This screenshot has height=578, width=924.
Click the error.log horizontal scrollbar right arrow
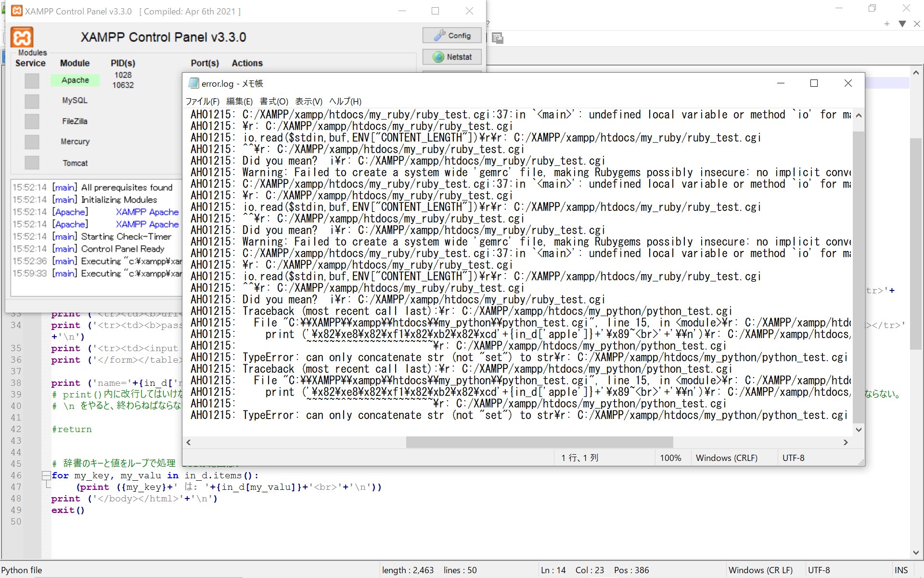click(846, 442)
